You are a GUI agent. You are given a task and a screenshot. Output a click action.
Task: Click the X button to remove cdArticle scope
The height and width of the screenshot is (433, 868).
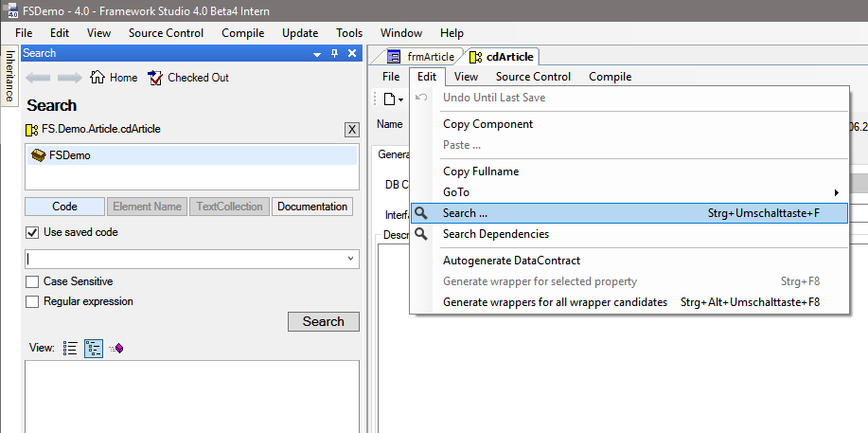click(x=351, y=130)
